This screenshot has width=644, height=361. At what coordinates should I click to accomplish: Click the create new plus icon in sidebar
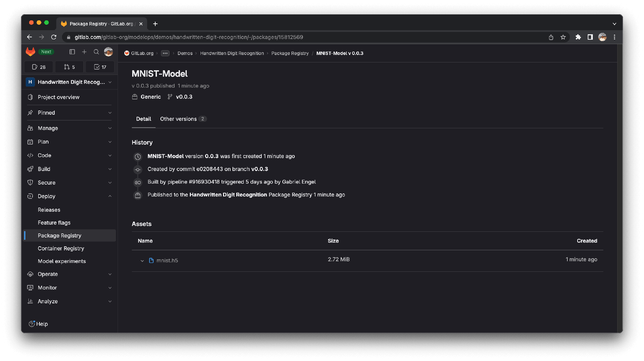84,52
